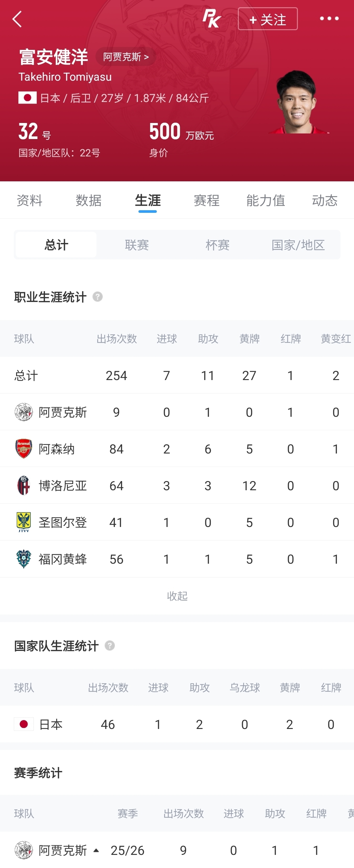The image size is (354, 868).
Task: Tap the Avispa Fukuoka crest
Action: pos(24,559)
